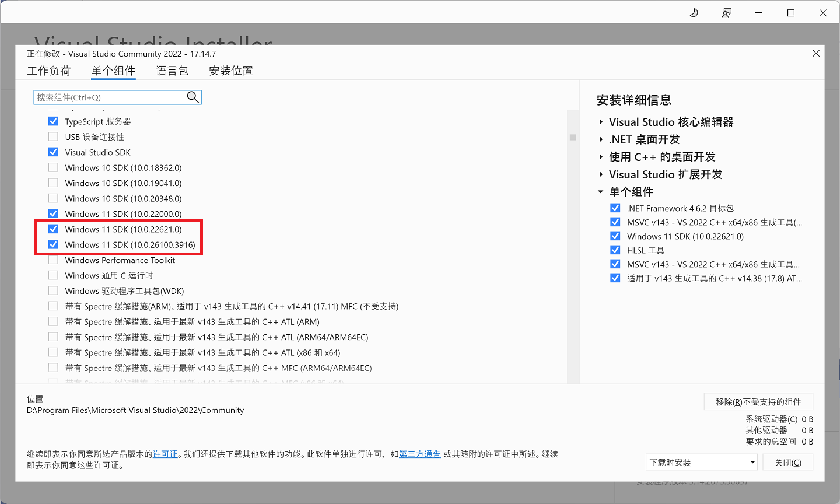Check Windows Performance Toolkit
Screen dimensions: 840x504
pyautogui.click(x=53, y=260)
